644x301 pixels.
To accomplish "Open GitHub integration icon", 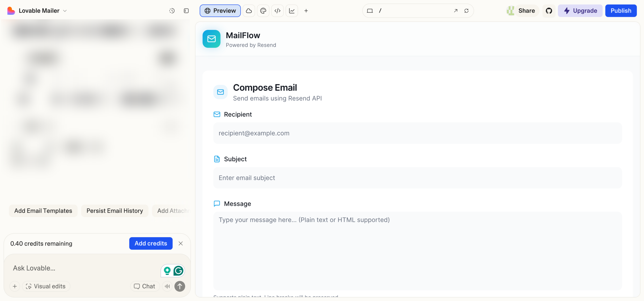I will 549,11.
